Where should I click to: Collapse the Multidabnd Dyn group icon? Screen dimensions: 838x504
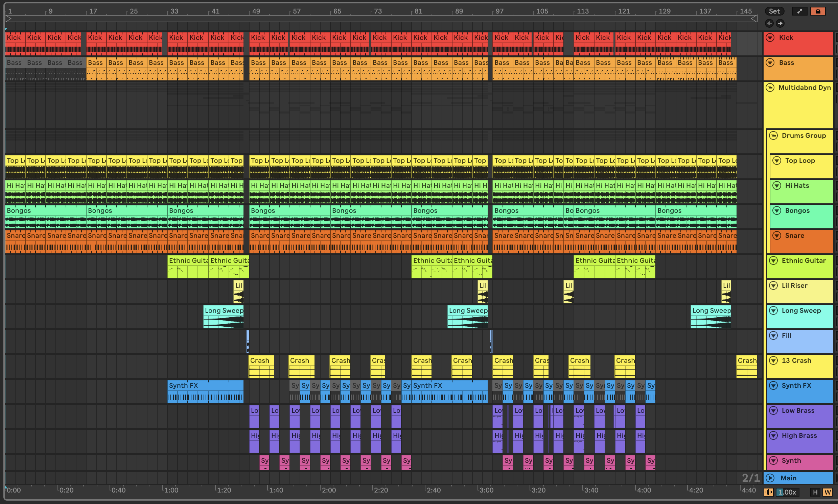(770, 87)
